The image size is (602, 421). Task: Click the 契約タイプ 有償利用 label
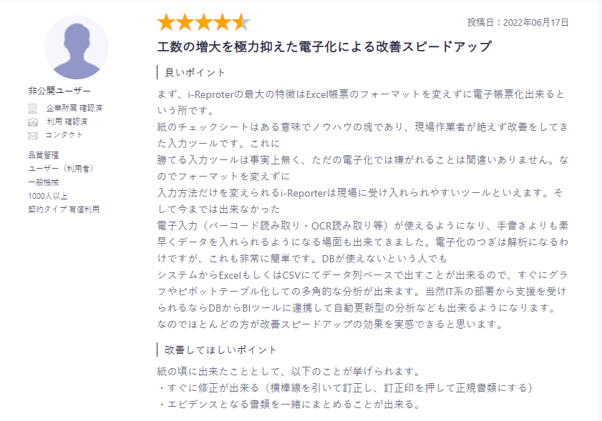click(x=64, y=210)
